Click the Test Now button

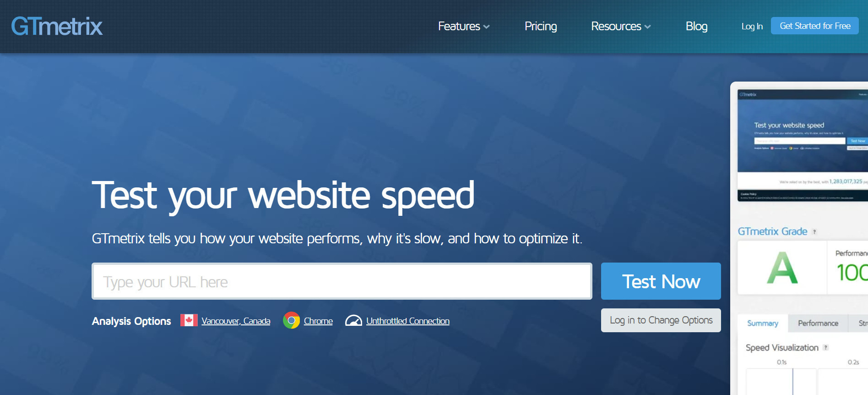pos(661,281)
